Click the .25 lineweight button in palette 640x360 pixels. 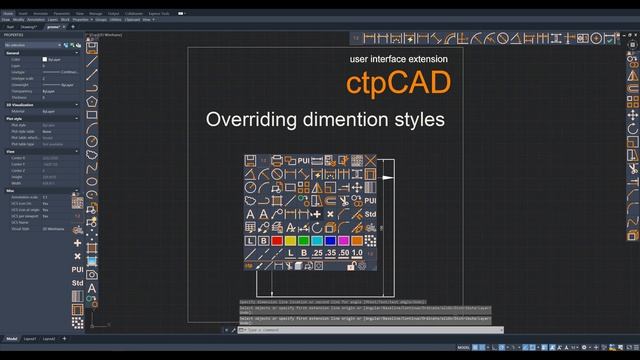click(317, 253)
